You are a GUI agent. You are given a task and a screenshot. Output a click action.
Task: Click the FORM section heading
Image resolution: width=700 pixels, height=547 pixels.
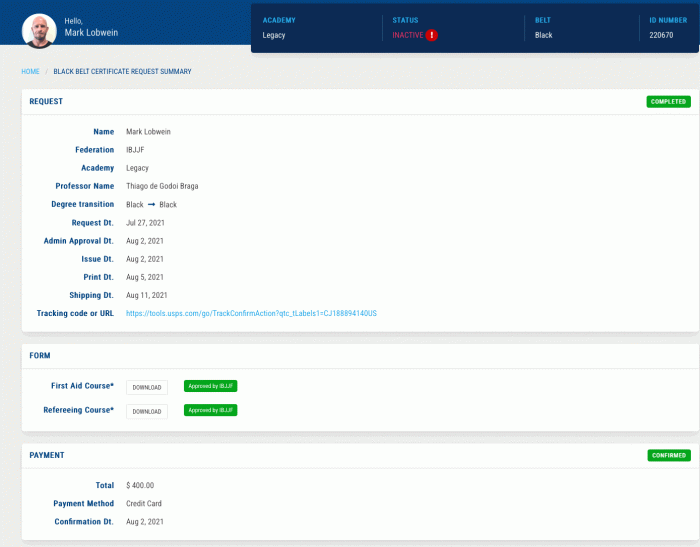(40, 355)
